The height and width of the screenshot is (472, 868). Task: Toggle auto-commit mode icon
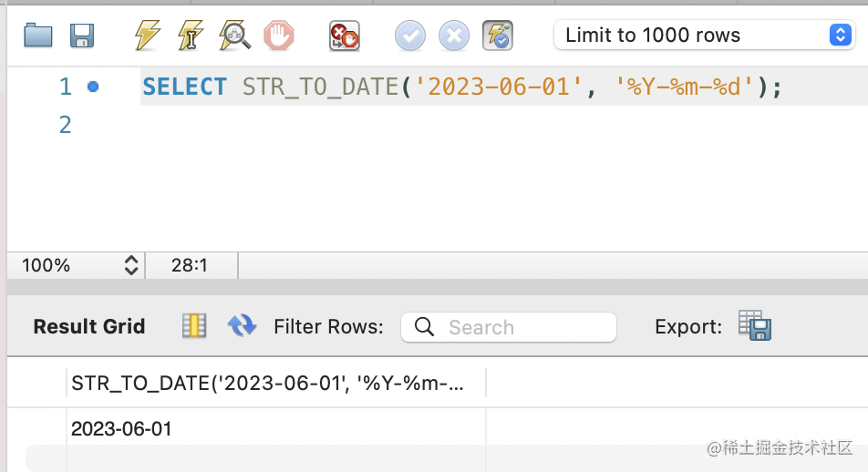tap(498, 36)
